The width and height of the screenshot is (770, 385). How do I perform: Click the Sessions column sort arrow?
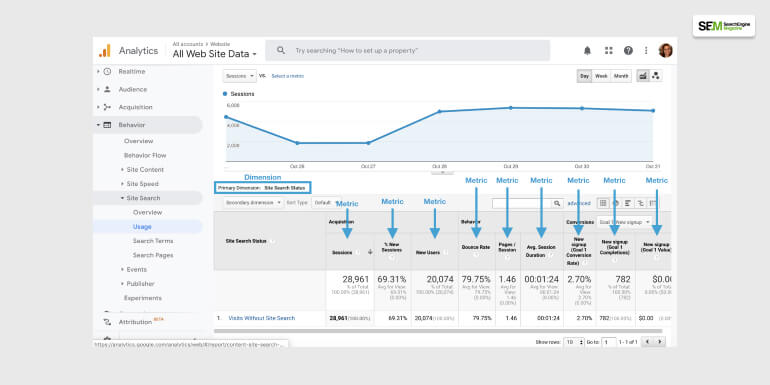pyautogui.click(x=370, y=252)
